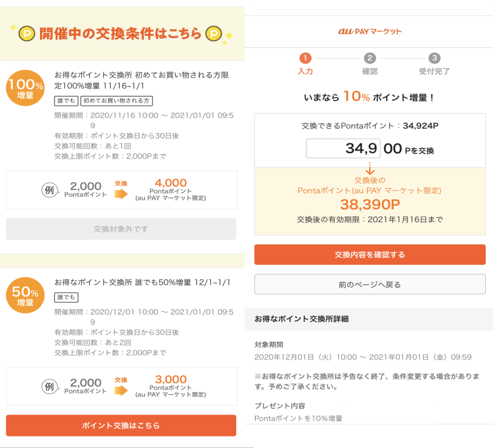The width and height of the screenshot is (493, 448).
Task: Click 前のページへ戻る button
Action: pyautogui.click(x=370, y=284)
